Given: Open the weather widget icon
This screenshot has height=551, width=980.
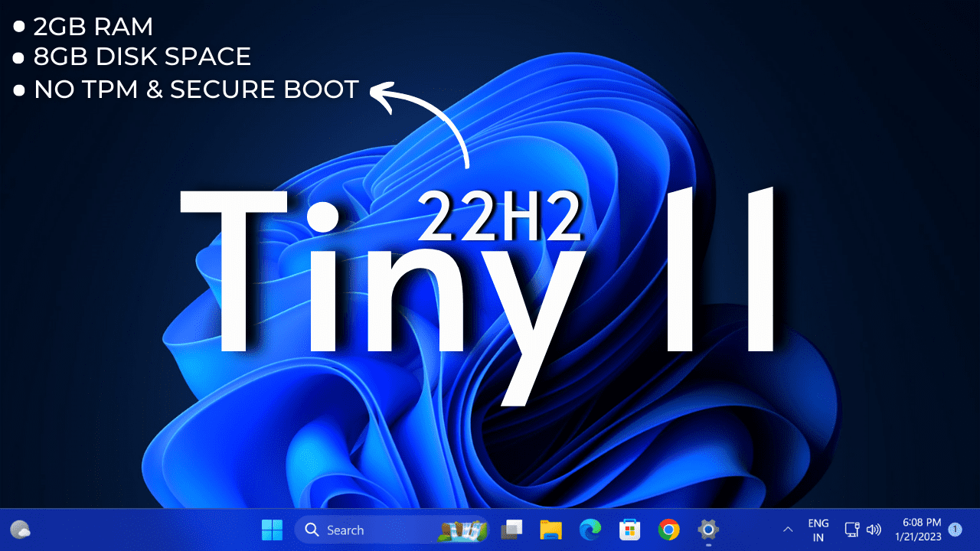Looking at the screenshot, I should pos(20,530).
